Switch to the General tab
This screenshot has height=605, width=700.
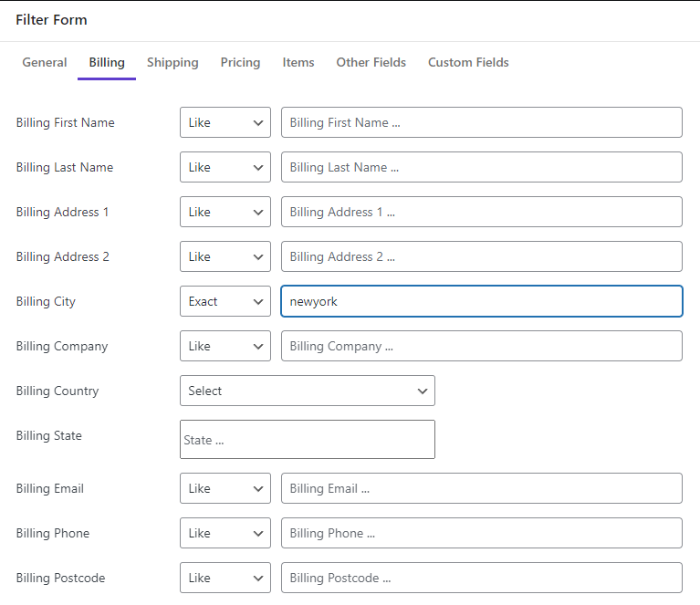click(x=45, y=63)
